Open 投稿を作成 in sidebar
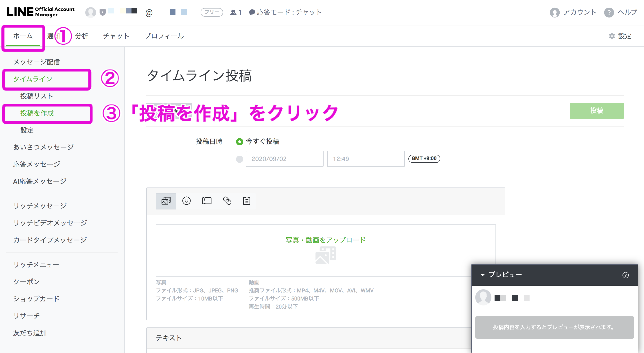 [37, 113]
